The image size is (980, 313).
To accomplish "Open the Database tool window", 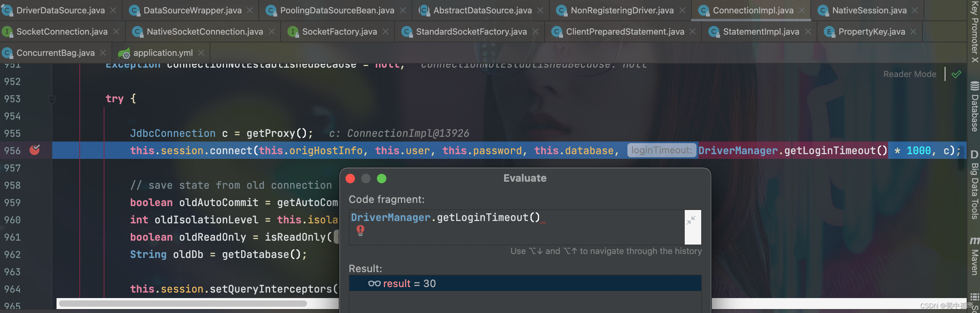I will click(975, 106).
